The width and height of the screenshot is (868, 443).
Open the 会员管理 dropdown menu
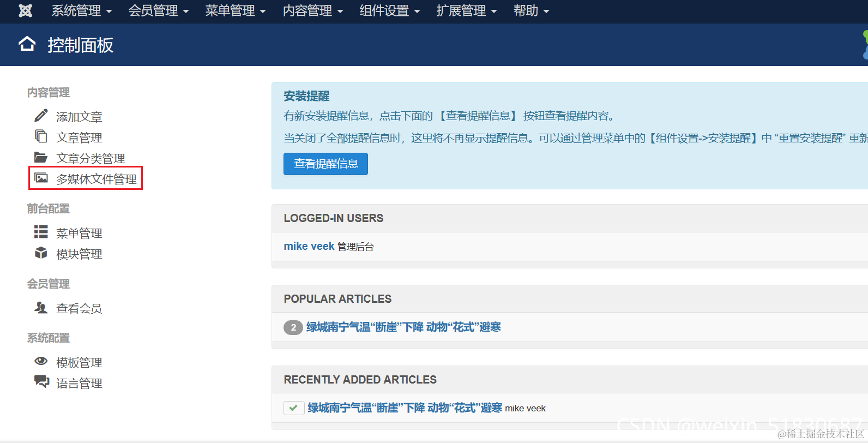tap(159, 11)
